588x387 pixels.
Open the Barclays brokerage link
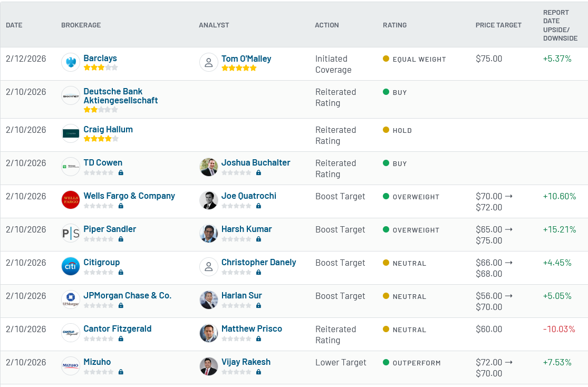click(100, 58)
